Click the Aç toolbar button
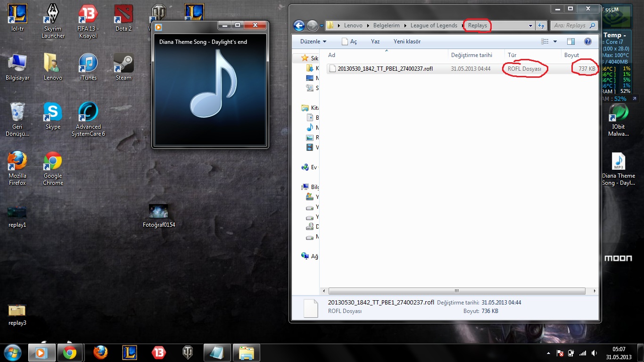Screen dimensions: 644x362 [x=349, y=41]
